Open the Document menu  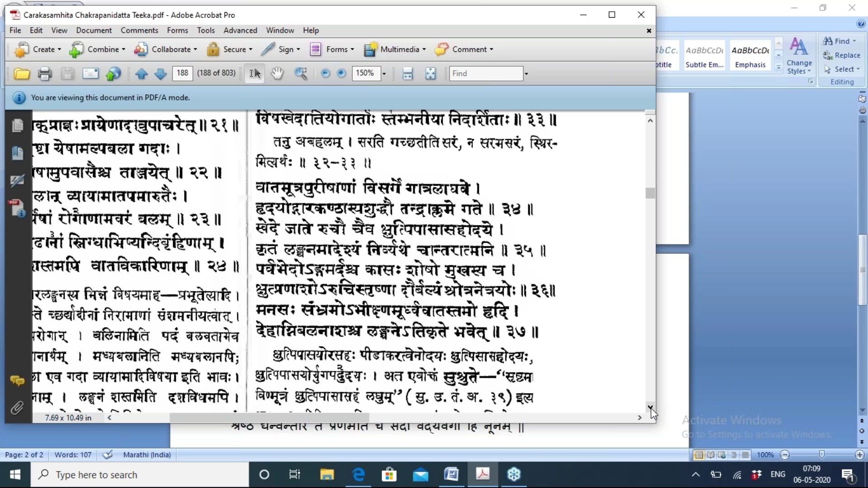pos(94,30)
